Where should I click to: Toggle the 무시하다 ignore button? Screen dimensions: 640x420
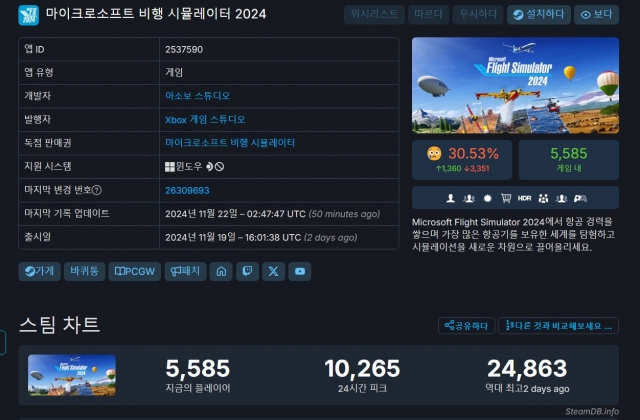click(x=478, y=14)
